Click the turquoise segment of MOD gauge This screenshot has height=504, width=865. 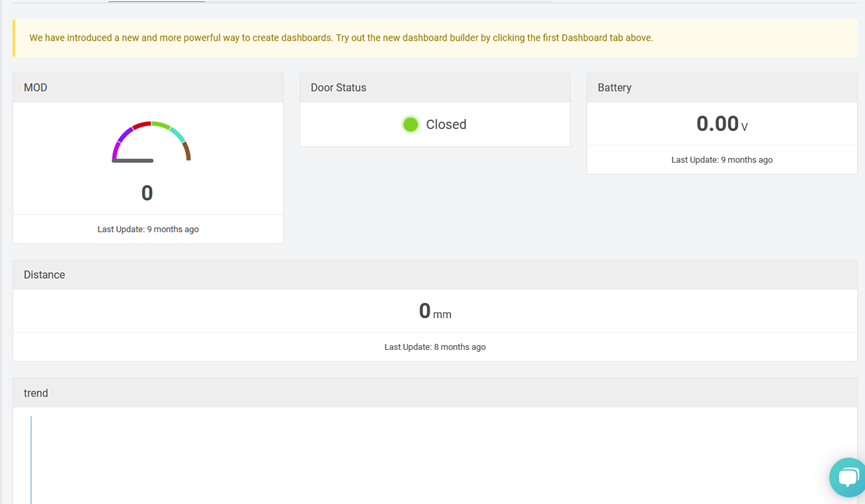177,135
